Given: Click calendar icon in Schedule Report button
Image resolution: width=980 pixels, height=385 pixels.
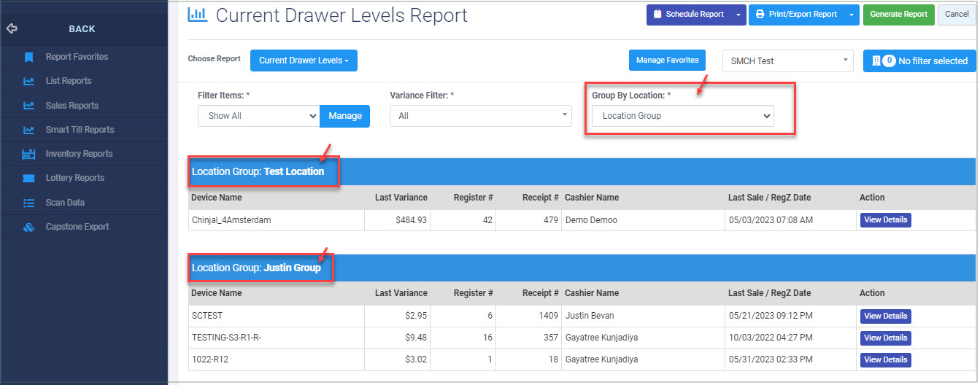Looking at the screenshot, I should pos(657,14).
